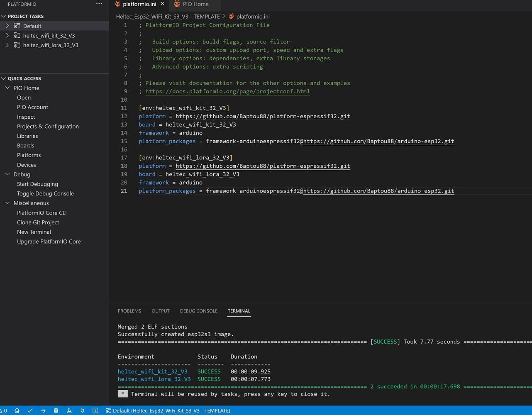This screenshot has width=532, height=415.
Task: Select Upgrade PlatformIO Core
Action: (x=49, y=242)
